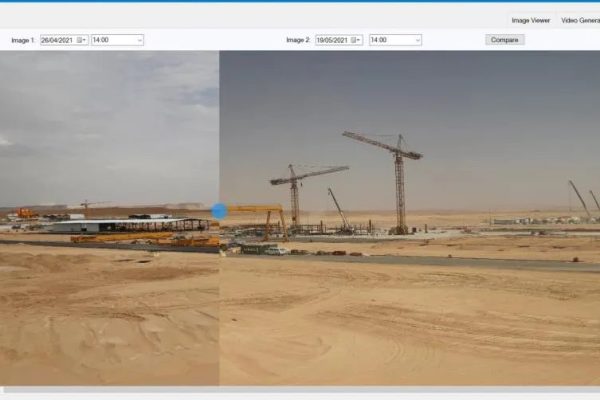The image size is (600, 400).
Task: Click the "Image 2:" label
Action: point(298,40)
